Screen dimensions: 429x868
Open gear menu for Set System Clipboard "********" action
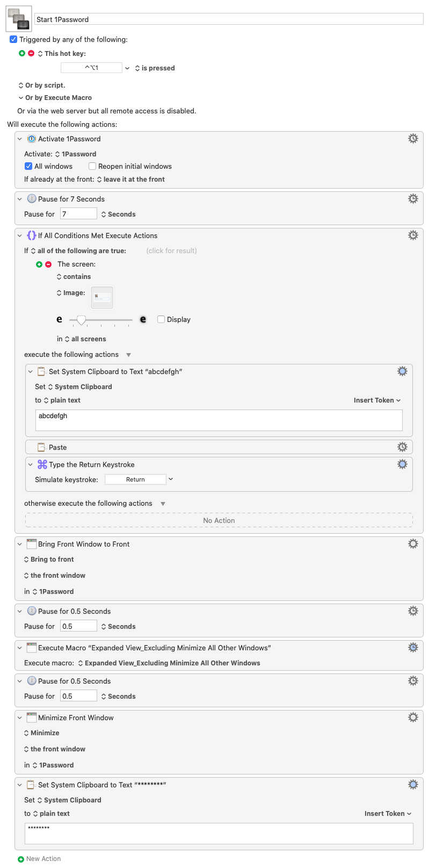pos(413,785)
